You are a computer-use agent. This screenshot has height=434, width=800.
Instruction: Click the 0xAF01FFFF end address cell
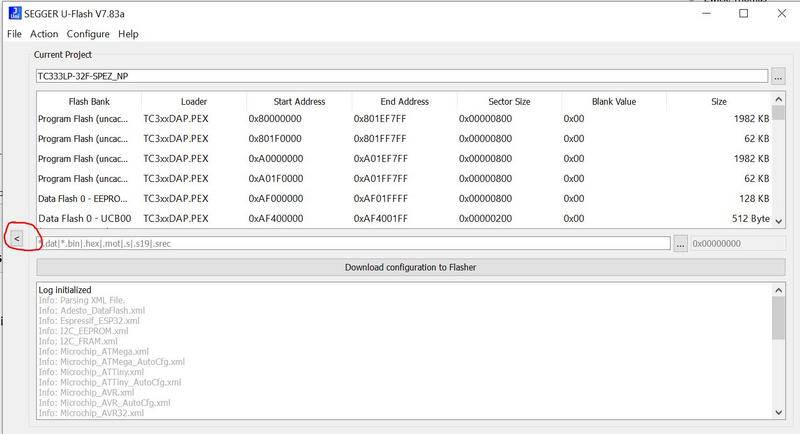[x=379, y=198]
